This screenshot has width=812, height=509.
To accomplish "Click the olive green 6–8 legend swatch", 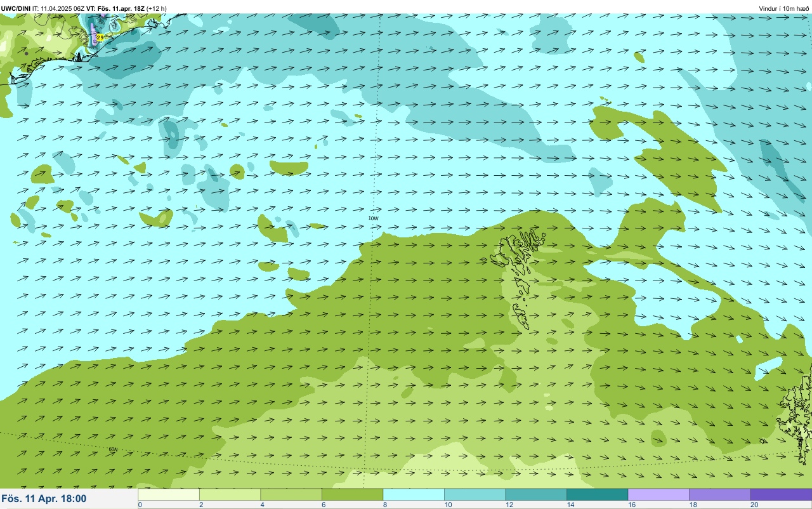I will [352, 494].
